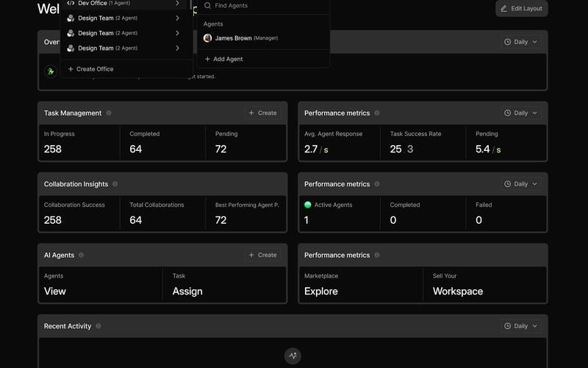
Task: Click View under Agents
Action: click(x=54, y=291)
